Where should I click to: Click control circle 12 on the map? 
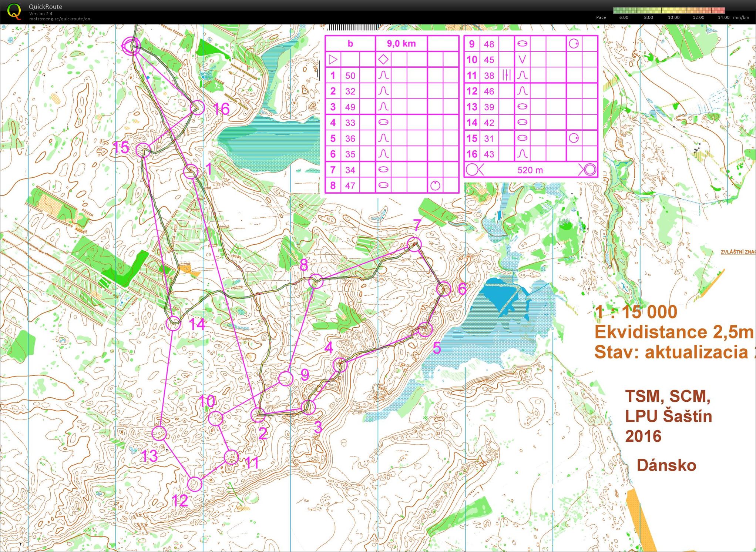tap(195, 484)
